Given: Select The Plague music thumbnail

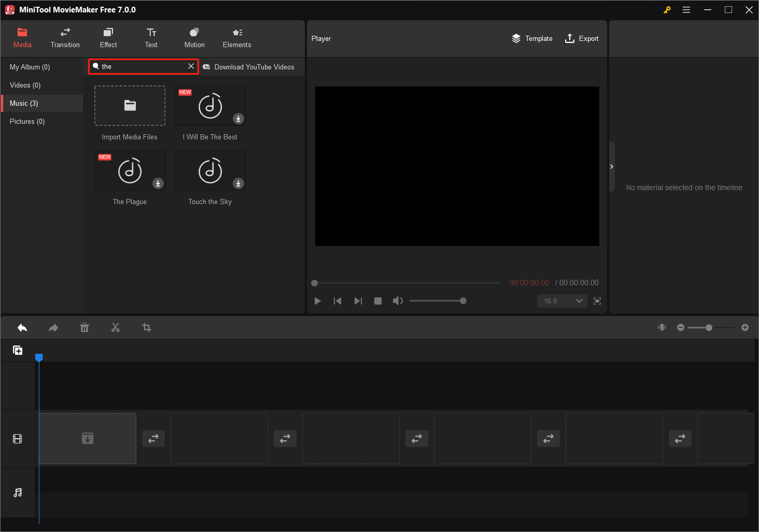Looking at the screenshot, I should [x=130, y=170].
